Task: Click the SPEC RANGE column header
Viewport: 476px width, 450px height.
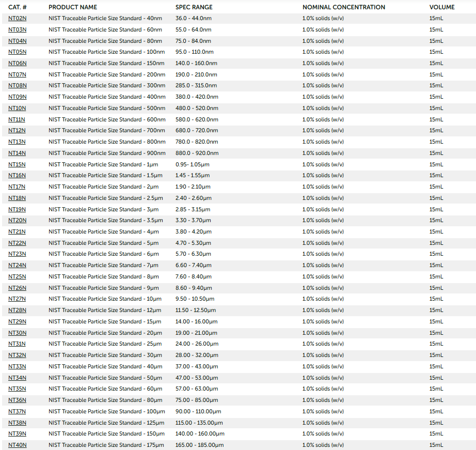Action: (x=194, y=7)
